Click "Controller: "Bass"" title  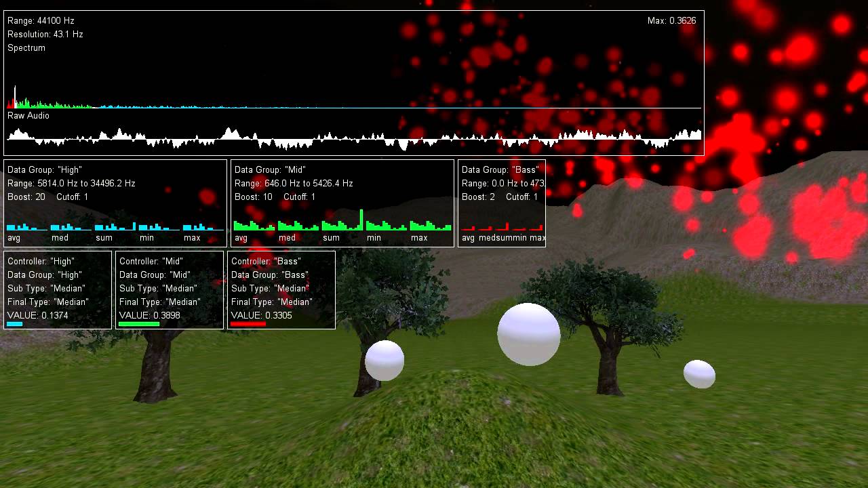click(266, 262)
